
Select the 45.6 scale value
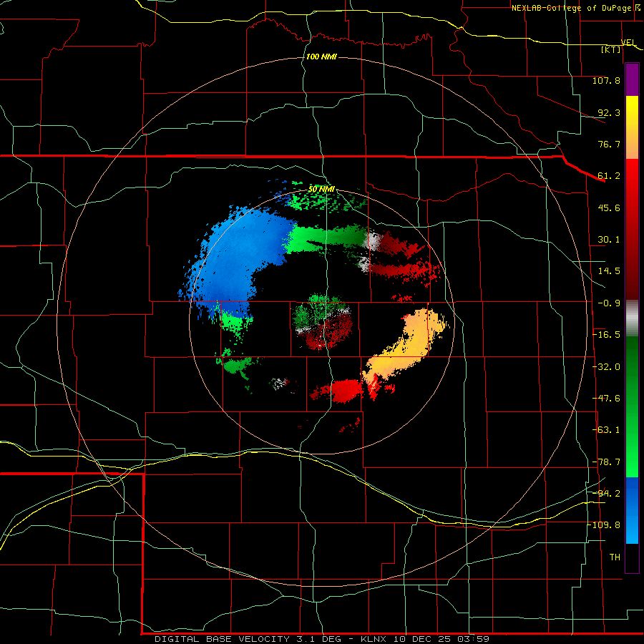coord(609,208)
